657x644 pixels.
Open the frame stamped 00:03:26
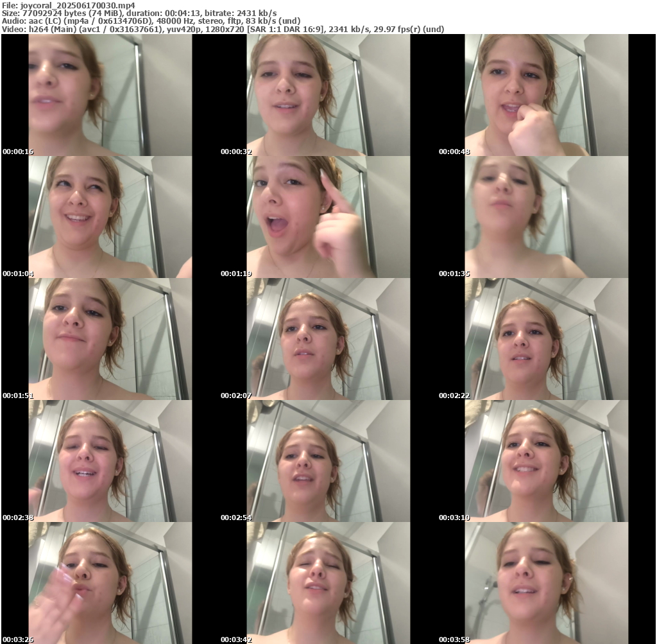coord(110,583)
